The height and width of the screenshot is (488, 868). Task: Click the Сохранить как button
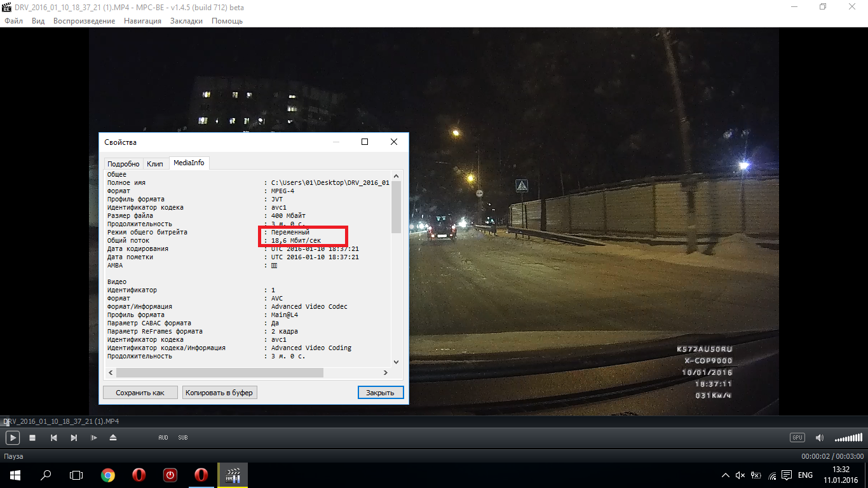click(x=140, y=393)
